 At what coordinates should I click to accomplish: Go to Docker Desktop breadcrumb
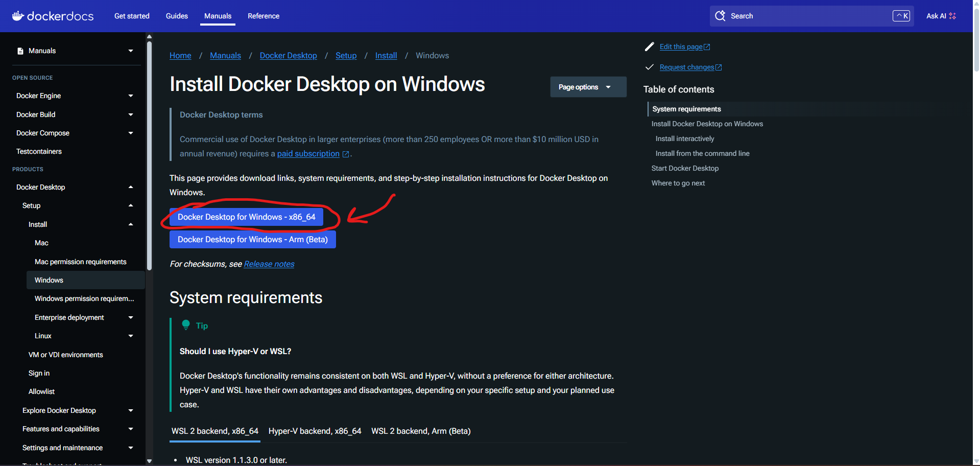[x=288, y=56]
